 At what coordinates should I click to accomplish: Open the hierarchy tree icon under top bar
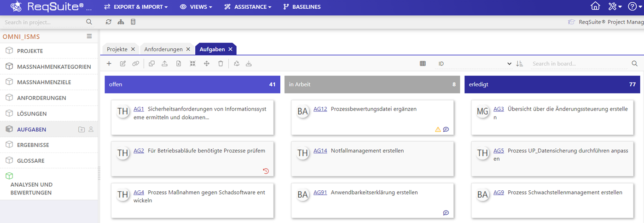121,22
